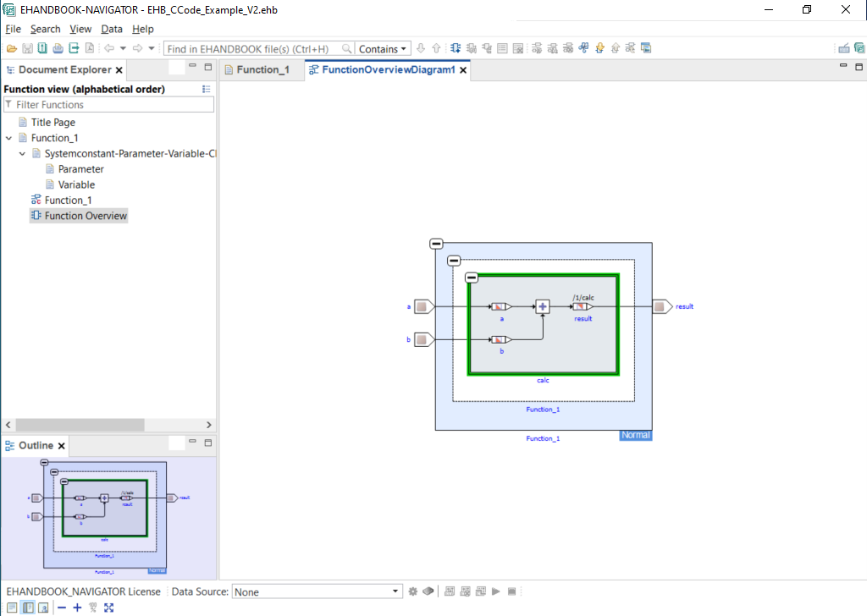Viewport: 867px width, 616px height.
Task: Click the EHANDBOOK_NAVIGATOR License label
Action: tap(83, 591)
